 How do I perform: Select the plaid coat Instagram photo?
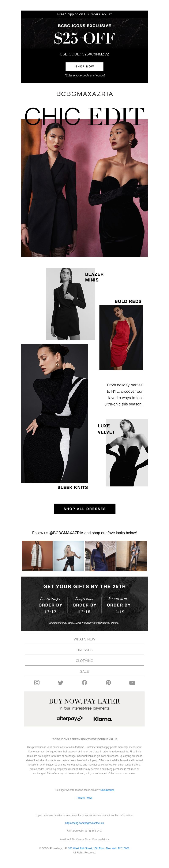click(x=37, y=556)
